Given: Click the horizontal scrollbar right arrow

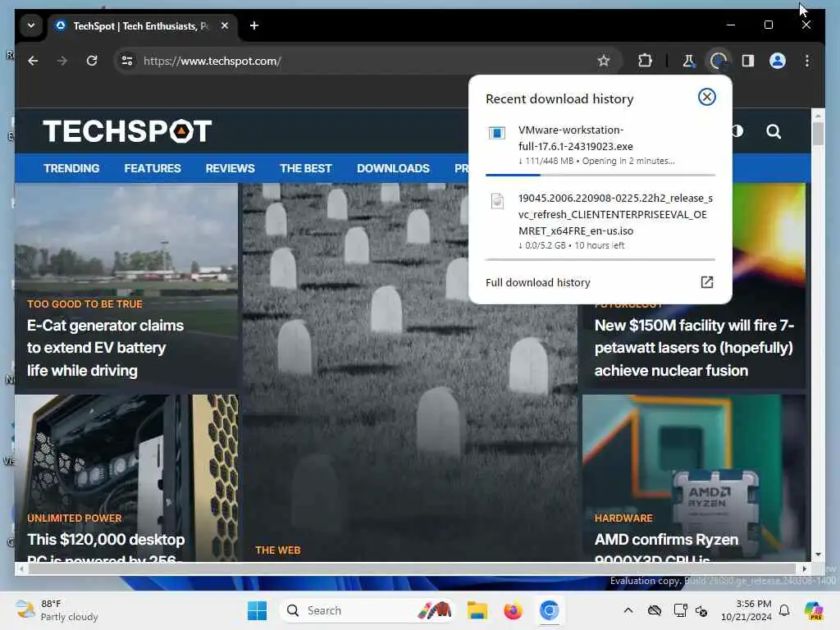Looking at the screenshot, I should [804, 569].
